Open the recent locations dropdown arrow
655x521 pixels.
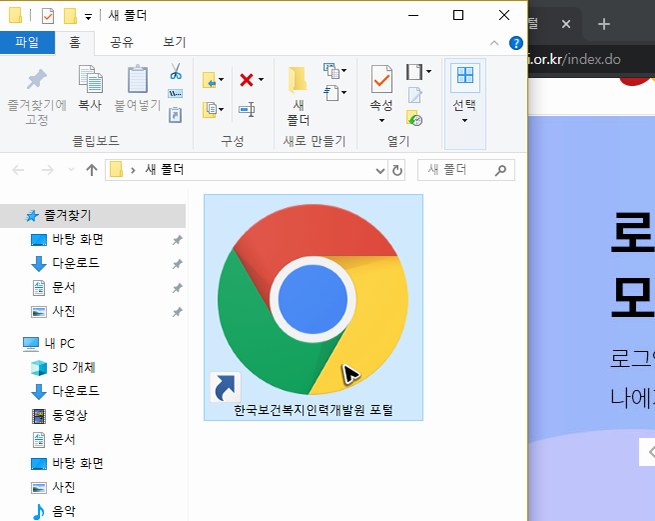(x=71, y=170)
